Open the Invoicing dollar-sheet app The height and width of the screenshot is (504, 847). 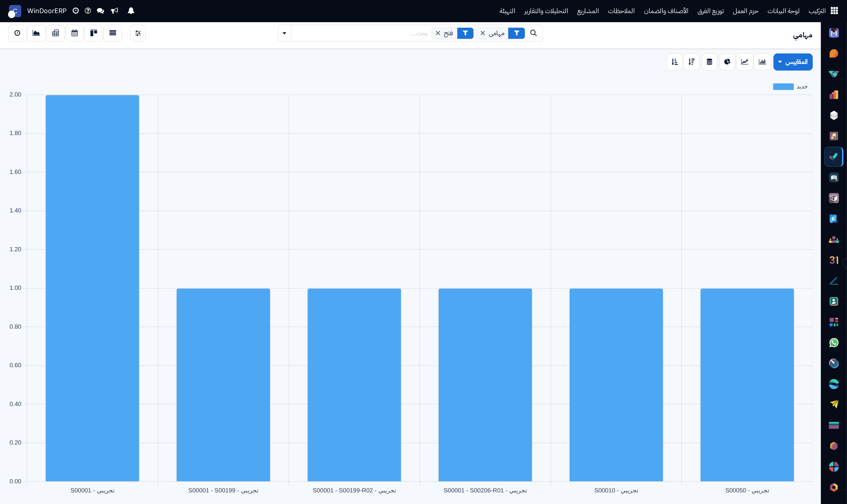[x=834, y=219]
